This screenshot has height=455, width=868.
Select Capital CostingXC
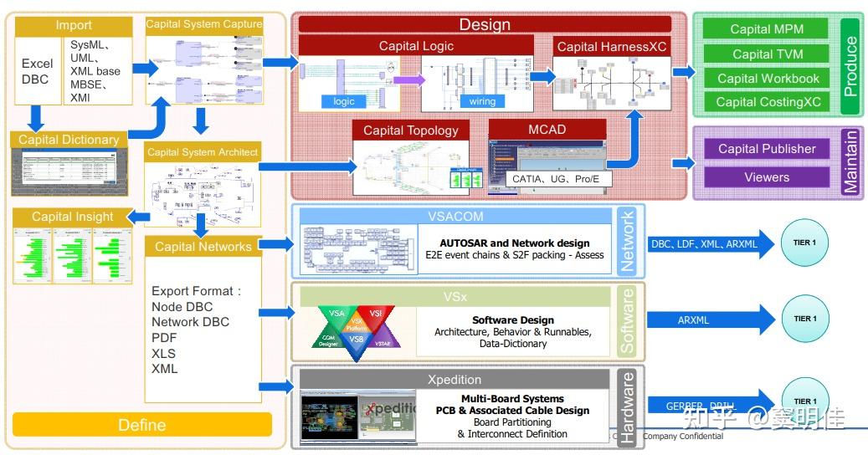[x=766, y=102]
